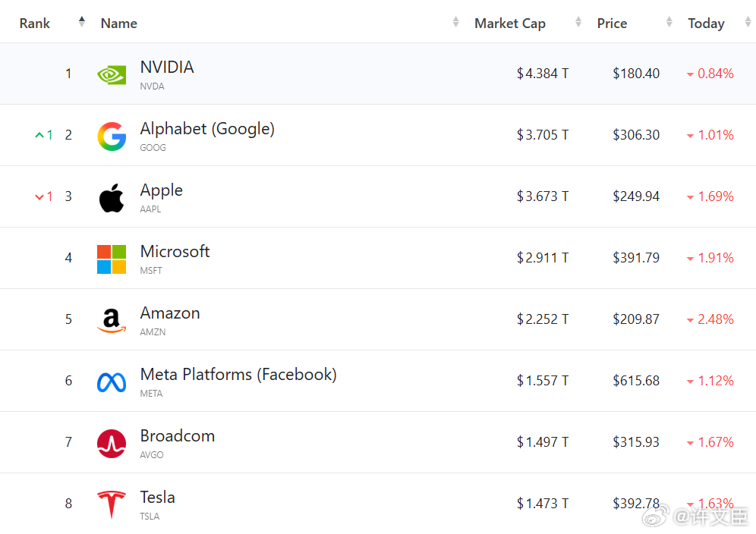Click the Tesla logo icon
The width and height of the screenshot is (756, 534).
coord(112,504)
